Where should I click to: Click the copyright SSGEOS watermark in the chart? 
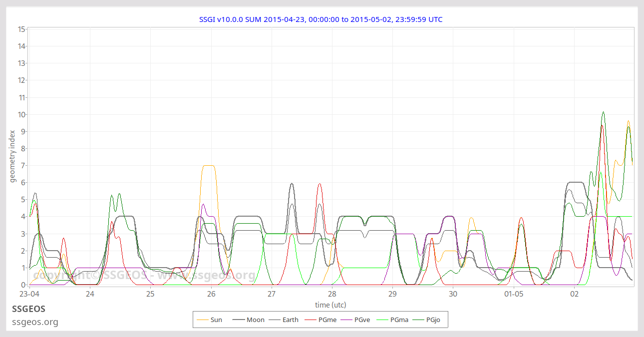(144, 275)
